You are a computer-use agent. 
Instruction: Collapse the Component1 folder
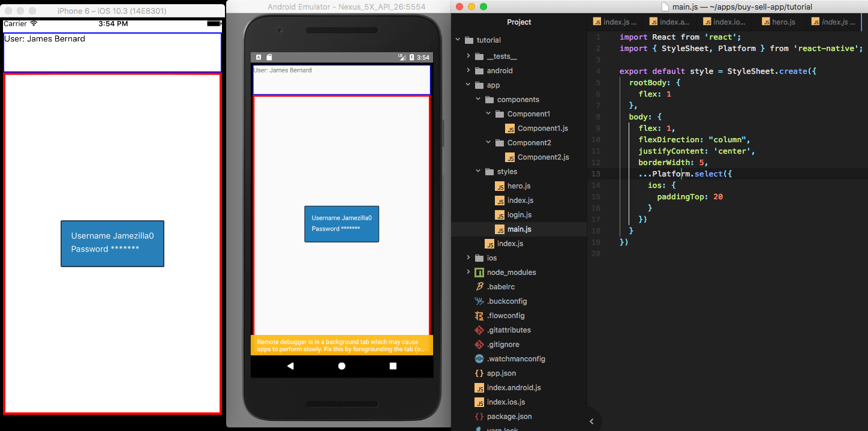click(x=488, y=114)
